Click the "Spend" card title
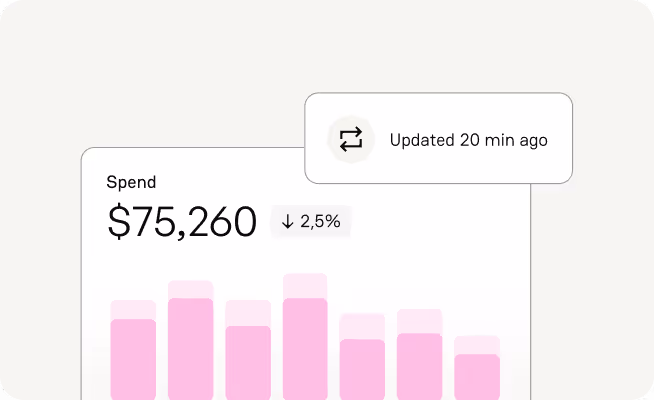 point(131,182)
